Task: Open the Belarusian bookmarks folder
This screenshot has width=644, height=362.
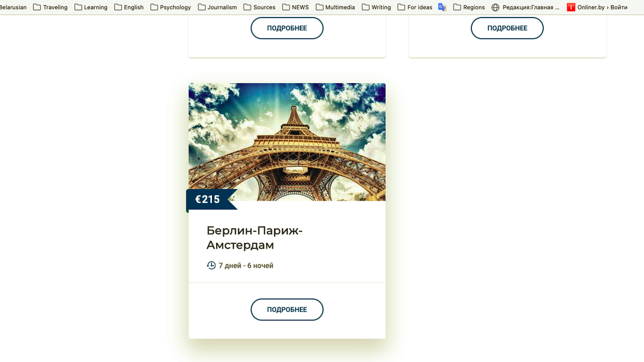Action: pos(13,7)
